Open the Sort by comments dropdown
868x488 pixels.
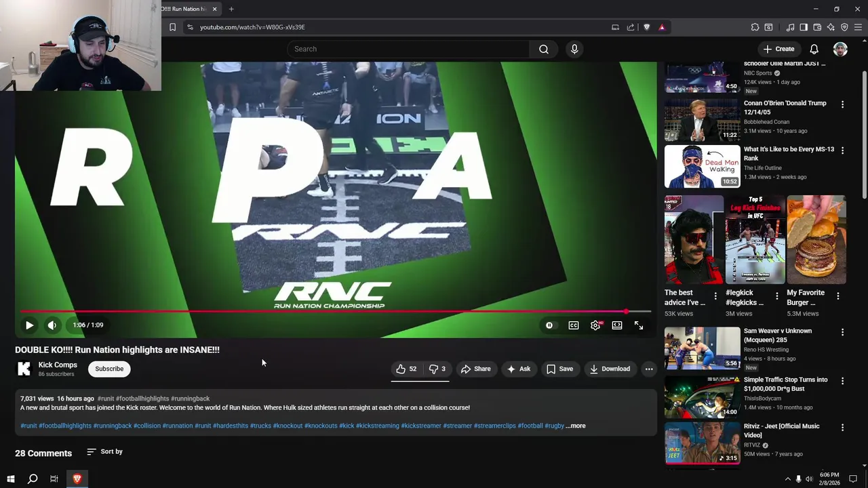coord(105,451)
